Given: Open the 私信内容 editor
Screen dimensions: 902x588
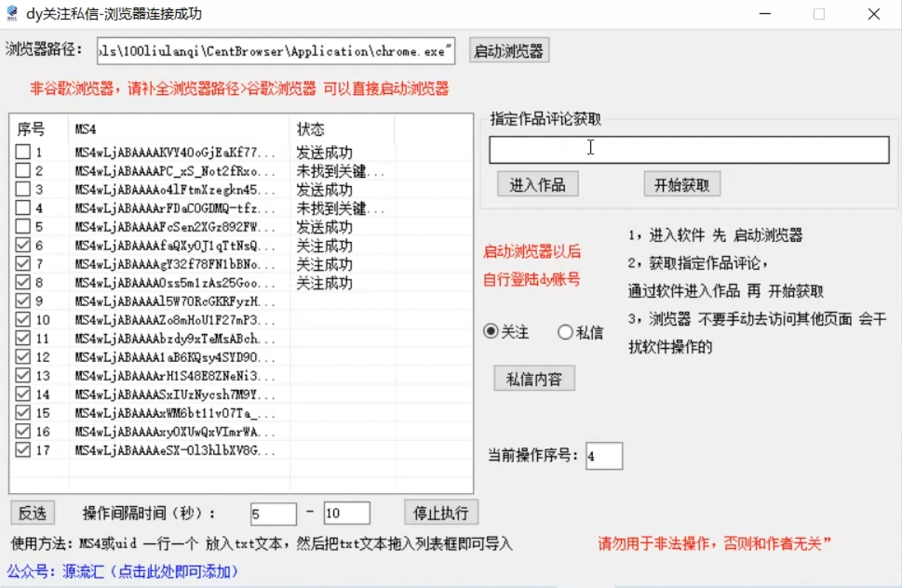Looking at the screenshot, I should [x=533, y=378].
